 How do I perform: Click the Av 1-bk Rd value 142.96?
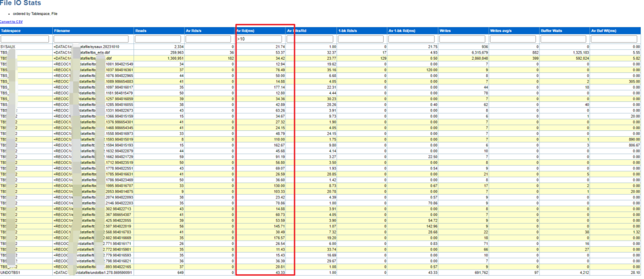point(431,226)
